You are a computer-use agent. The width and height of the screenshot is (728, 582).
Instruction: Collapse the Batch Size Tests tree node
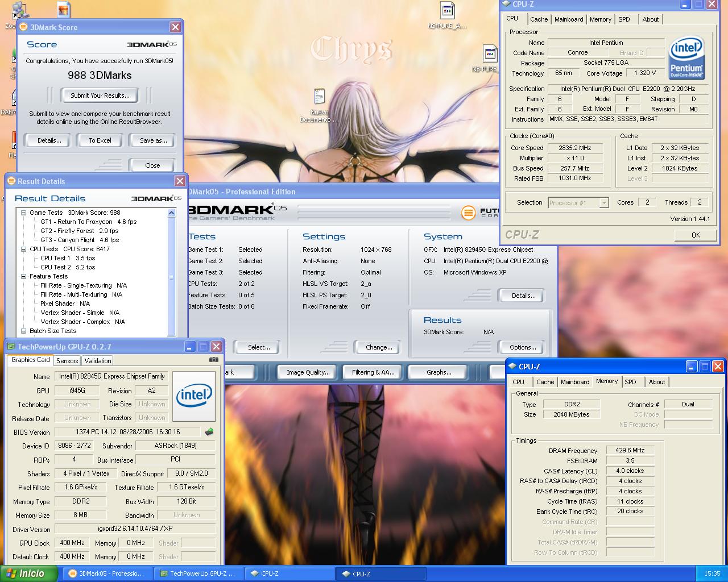pos(24,331)
